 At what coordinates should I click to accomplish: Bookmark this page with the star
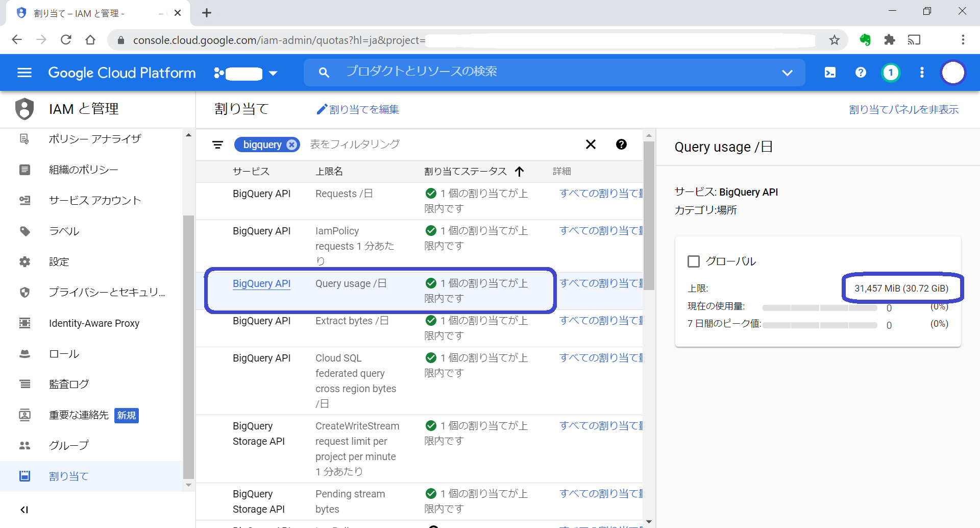point(834,40)
